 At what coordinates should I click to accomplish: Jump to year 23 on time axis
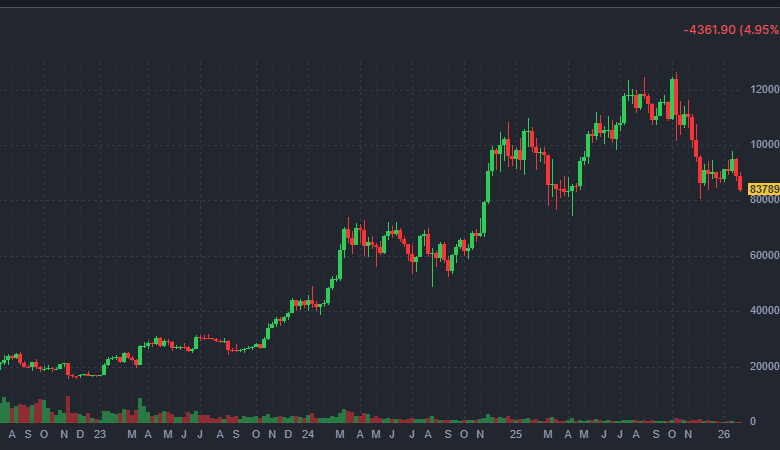[99, 435]
